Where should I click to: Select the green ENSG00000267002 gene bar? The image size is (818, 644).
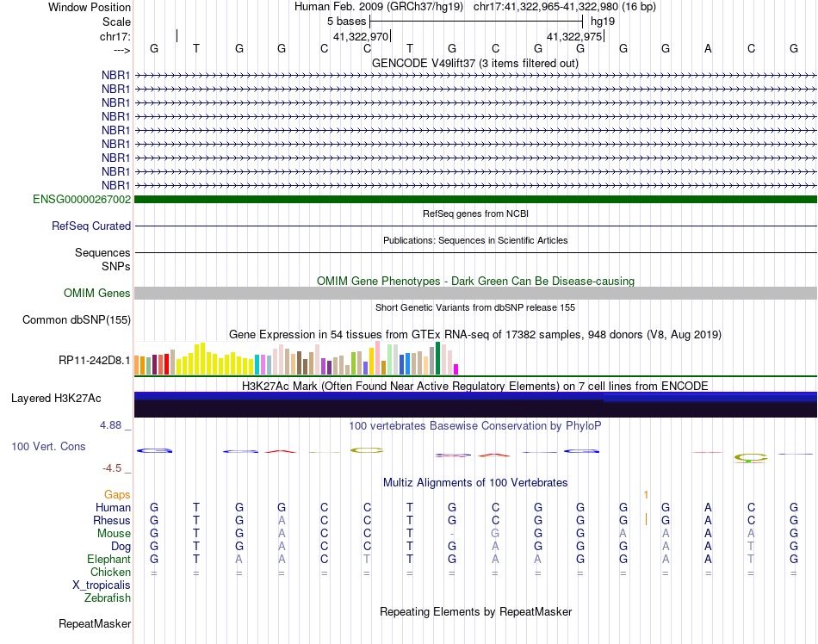tap(475, 199)
